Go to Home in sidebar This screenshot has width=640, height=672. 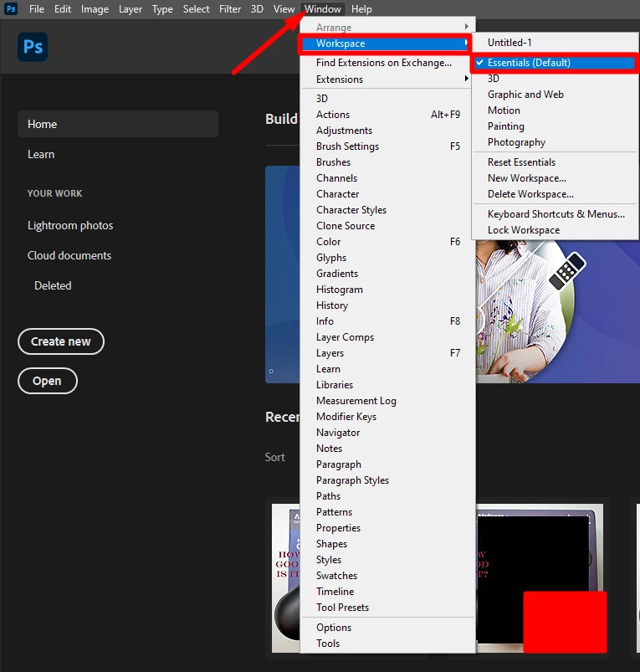(118, 124)
